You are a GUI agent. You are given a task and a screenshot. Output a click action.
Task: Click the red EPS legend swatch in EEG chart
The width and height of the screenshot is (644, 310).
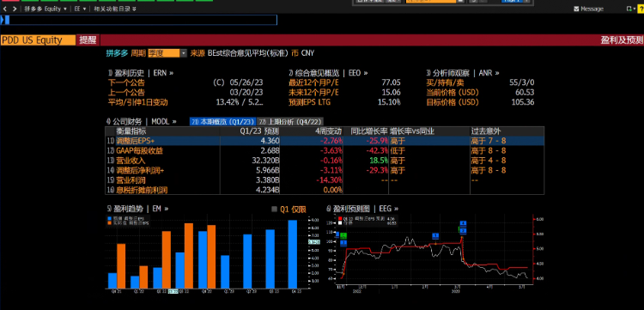click(x=340, y=219)
